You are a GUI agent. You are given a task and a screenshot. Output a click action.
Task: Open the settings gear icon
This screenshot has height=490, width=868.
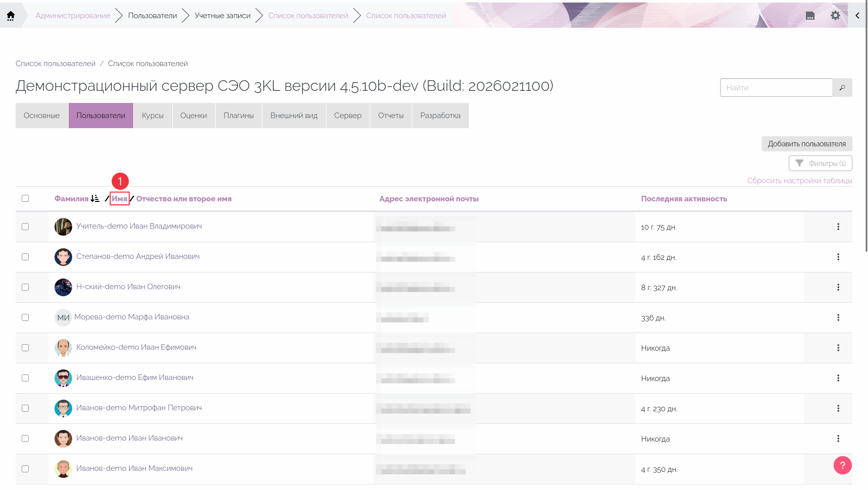pyautogui.click(x=835, y=16)
